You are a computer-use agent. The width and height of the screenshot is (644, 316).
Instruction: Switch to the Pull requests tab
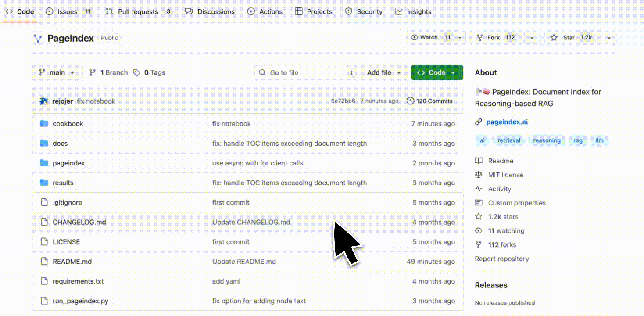coord(138,12)
